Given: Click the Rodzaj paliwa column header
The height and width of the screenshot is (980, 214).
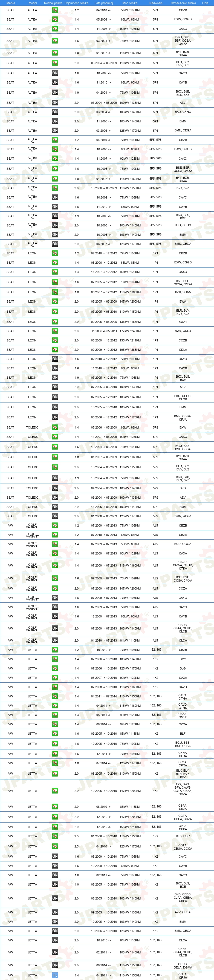Looking at the screenshot, I should pos(53,3).
